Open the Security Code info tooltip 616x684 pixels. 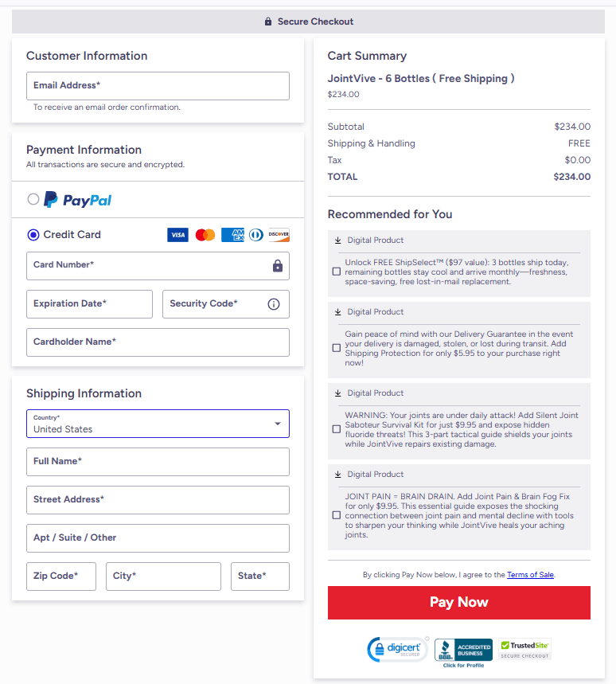pos(275,303)
